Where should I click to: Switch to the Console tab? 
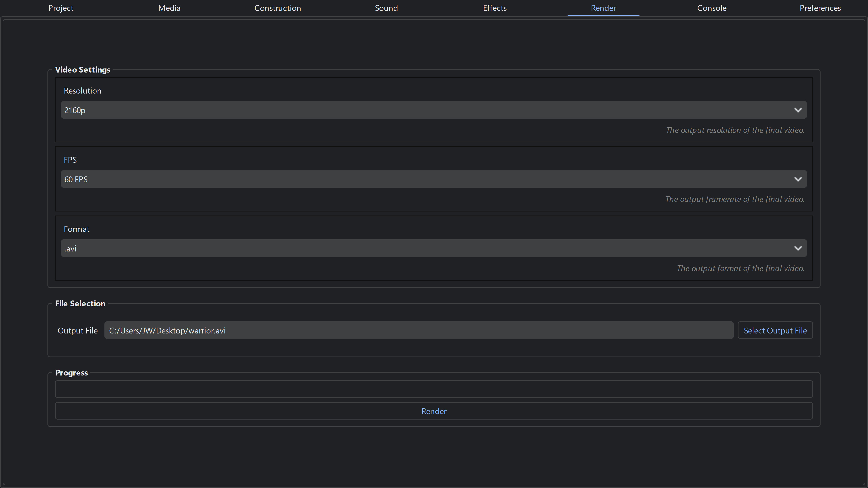712,8
